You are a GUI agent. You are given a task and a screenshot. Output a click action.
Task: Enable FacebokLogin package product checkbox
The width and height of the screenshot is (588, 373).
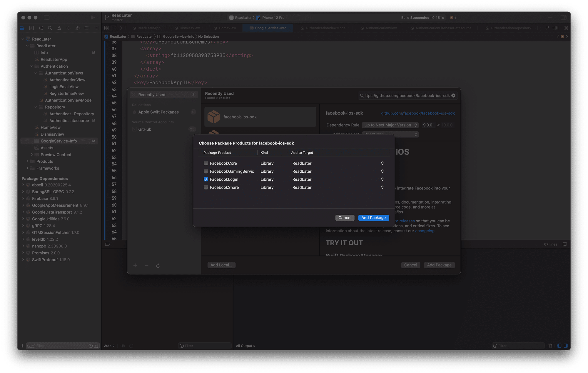(x=205, y=179)
